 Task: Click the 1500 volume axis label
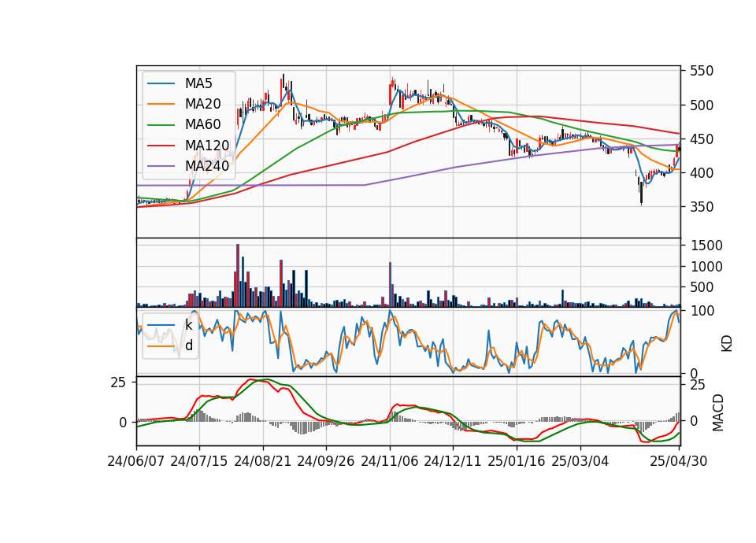pos(706,246)
